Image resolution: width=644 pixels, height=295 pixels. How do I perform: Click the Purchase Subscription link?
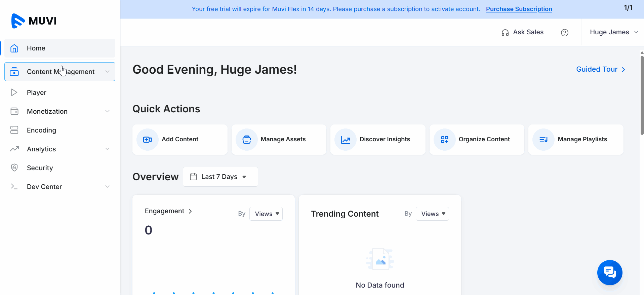pyautogui.click(x=519, y=9)
